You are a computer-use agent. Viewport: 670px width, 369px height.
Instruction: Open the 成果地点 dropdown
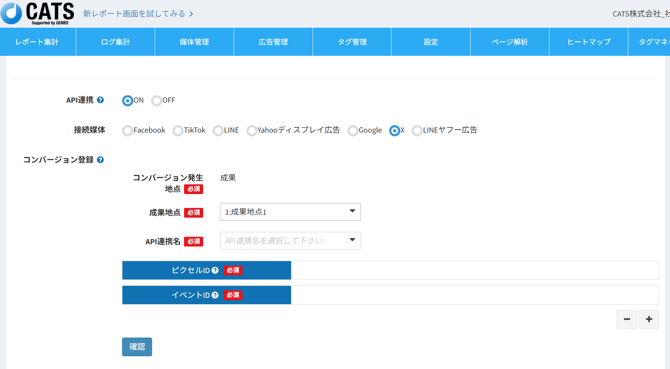290,212
